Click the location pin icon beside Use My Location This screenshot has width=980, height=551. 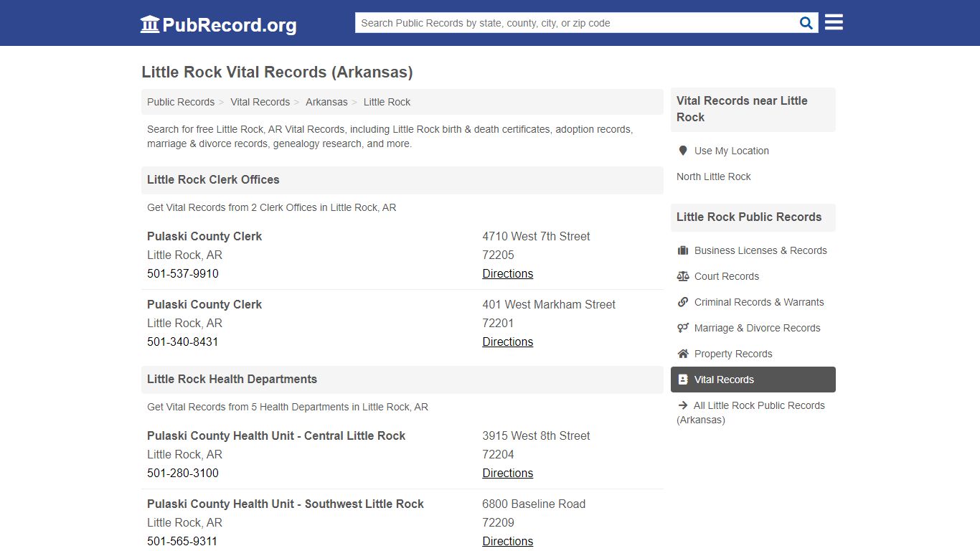pyautogui.click(x=683, y=151)
